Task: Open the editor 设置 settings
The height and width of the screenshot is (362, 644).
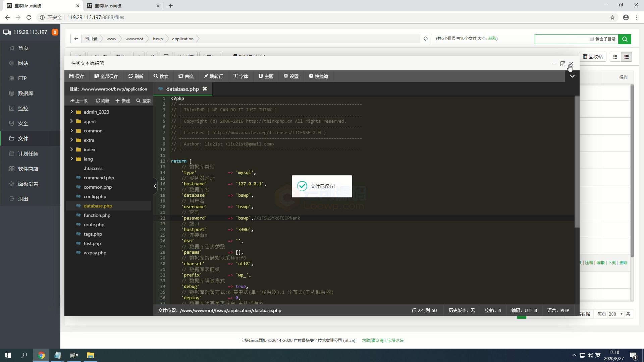Action: tap(291, 76)
